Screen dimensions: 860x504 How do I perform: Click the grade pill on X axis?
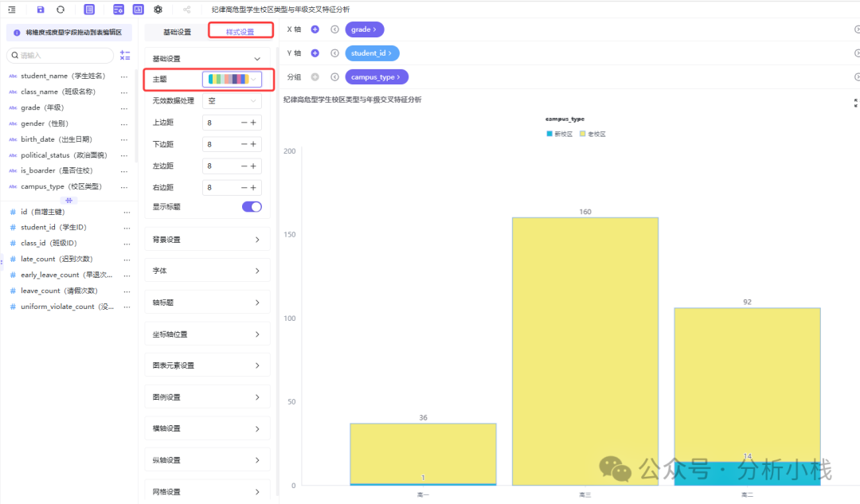coord(364,29)
